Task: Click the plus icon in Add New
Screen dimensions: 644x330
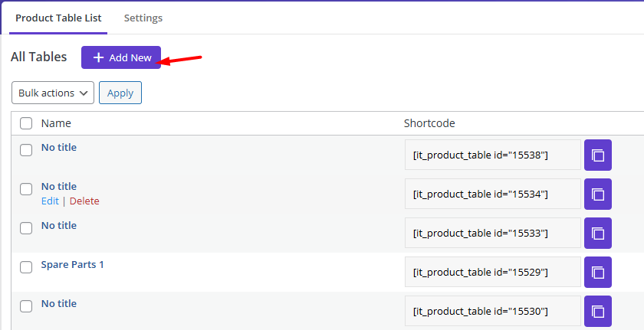Action: point(98,57)
